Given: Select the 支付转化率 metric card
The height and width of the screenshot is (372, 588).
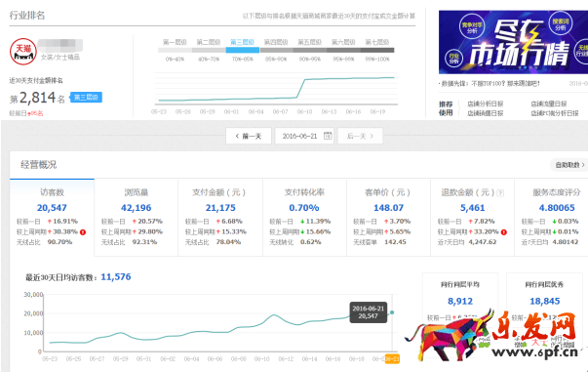Looking at the screenshot, I should coord(304,218).
